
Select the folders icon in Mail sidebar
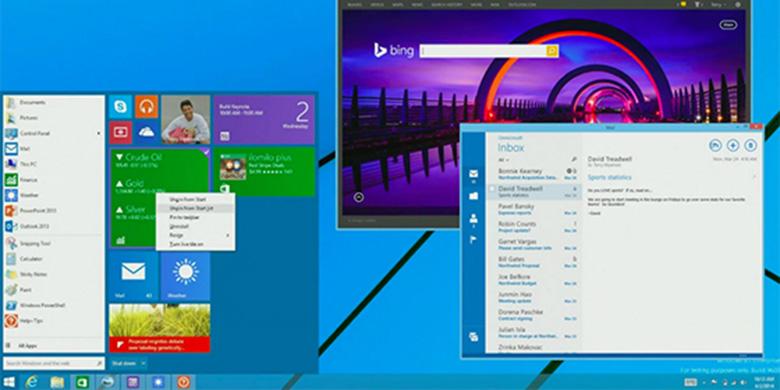pos(474,196)
